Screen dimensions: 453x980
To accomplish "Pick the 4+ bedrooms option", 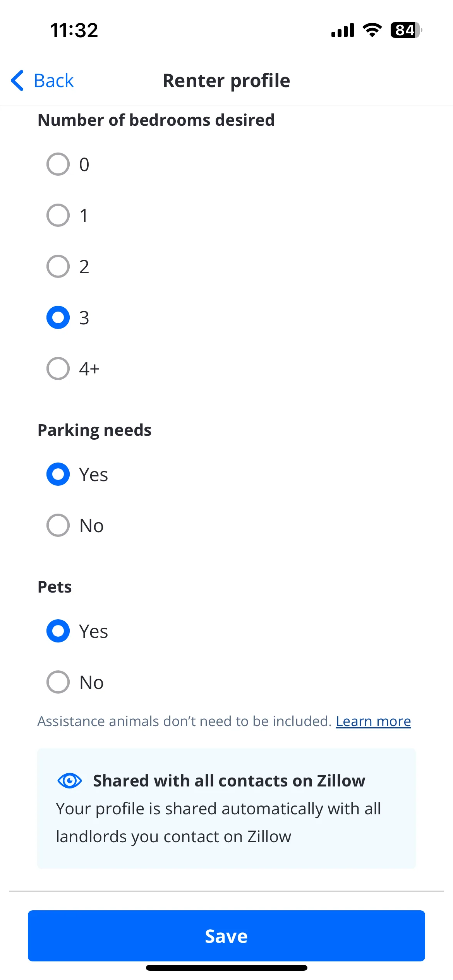I will tap(58, 368).
